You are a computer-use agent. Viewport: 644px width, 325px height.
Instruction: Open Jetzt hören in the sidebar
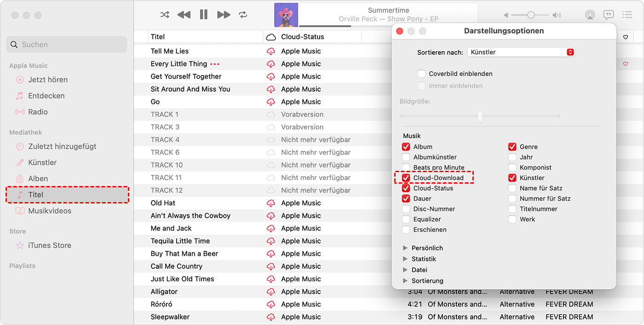(47, 80)
